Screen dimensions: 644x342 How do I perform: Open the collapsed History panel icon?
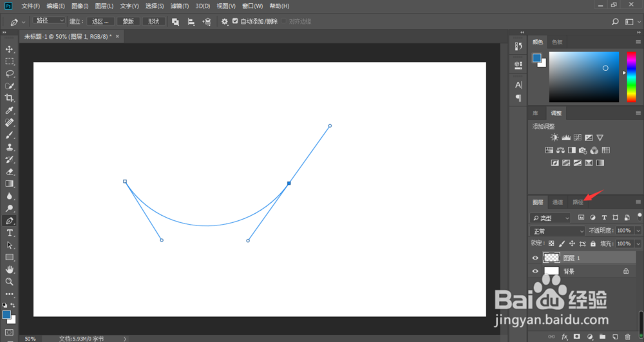click(x=518, y=46)
